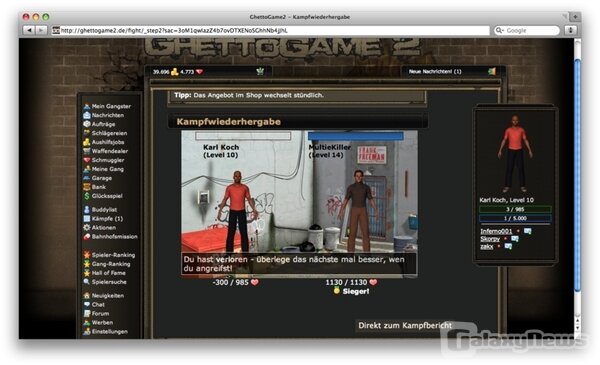Open buddy zakx profile

pyautogui.click(x=487, y=246)
